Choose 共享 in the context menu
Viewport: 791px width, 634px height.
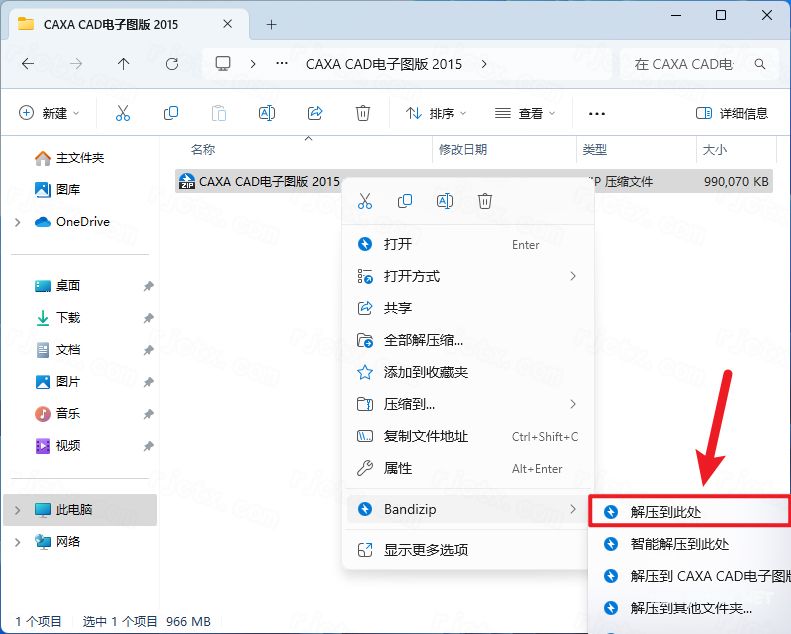468,308
